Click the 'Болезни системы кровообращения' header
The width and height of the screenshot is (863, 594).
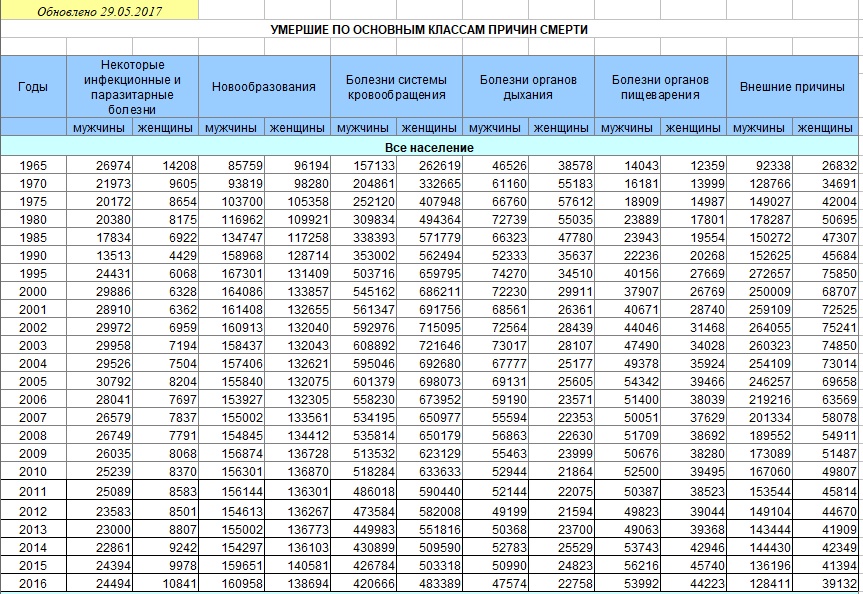point(396,86)
